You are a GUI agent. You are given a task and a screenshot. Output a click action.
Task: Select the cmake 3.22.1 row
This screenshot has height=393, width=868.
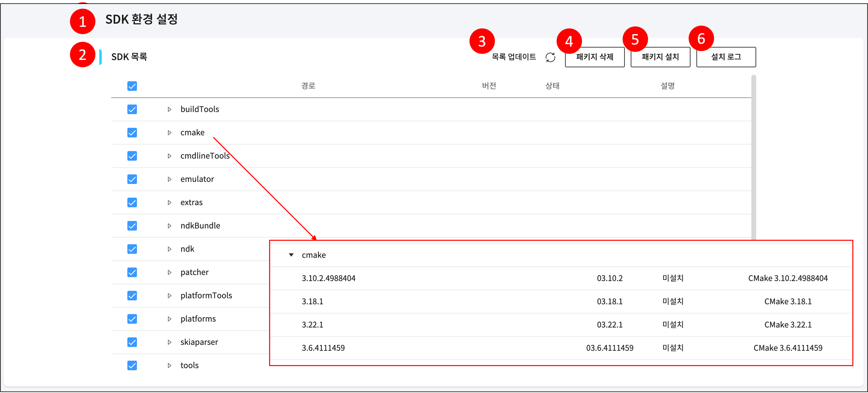pyautogui.click(x=312, y=325)
